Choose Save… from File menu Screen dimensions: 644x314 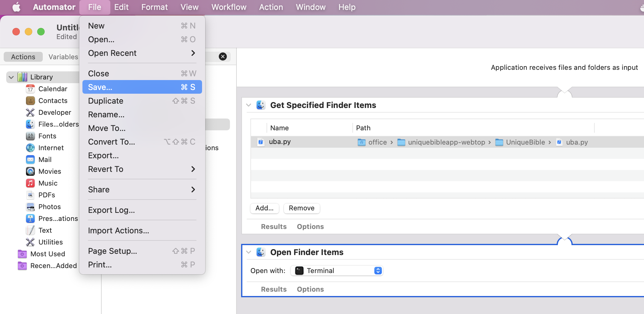click(x=142, y=87)
